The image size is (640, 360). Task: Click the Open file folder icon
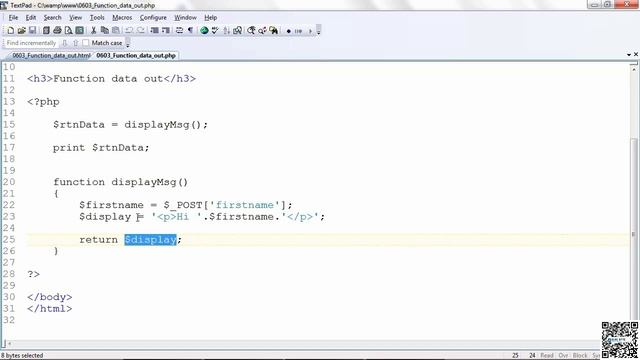coord(21,31)
